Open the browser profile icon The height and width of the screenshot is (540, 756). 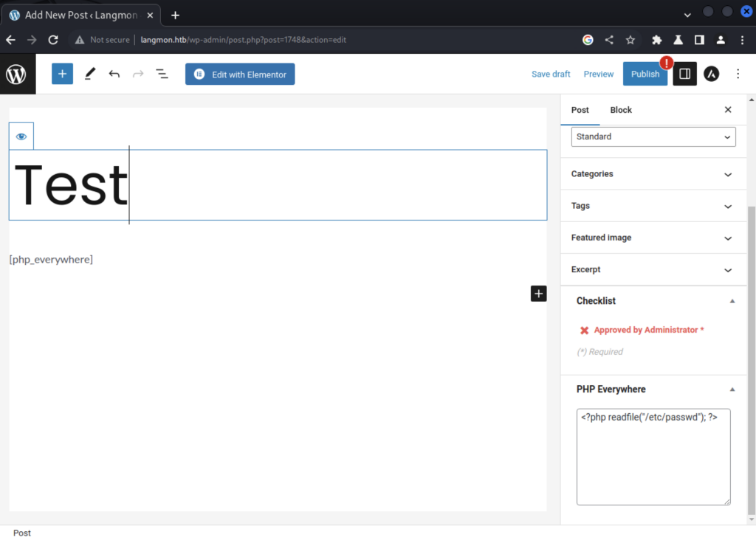tap(721, 40)
